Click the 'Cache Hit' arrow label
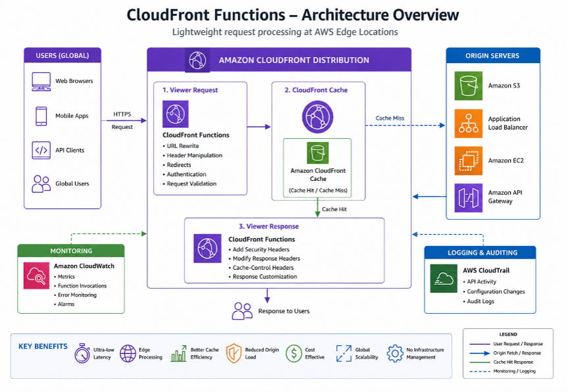 334,209
